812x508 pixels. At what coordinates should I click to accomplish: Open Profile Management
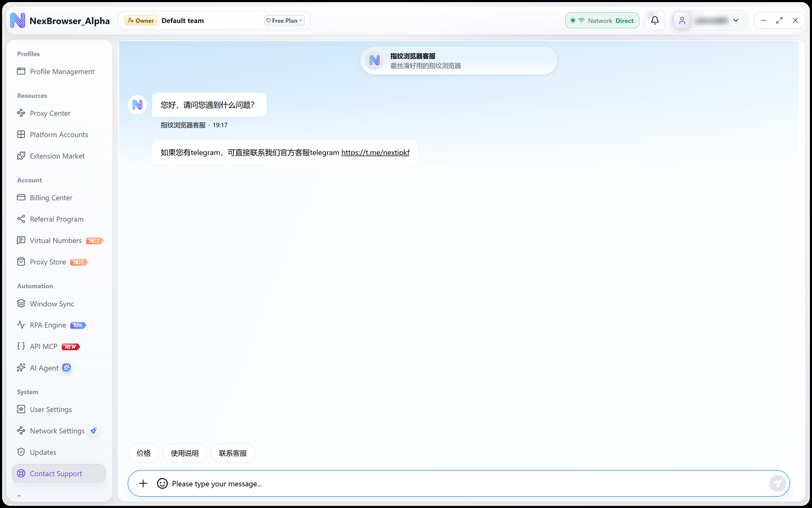click(59, 71)
